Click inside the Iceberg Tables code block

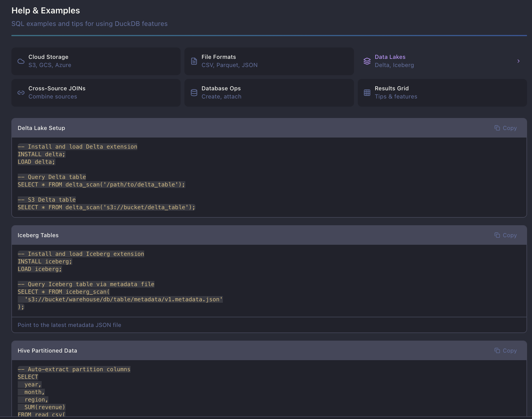[117, 280]
